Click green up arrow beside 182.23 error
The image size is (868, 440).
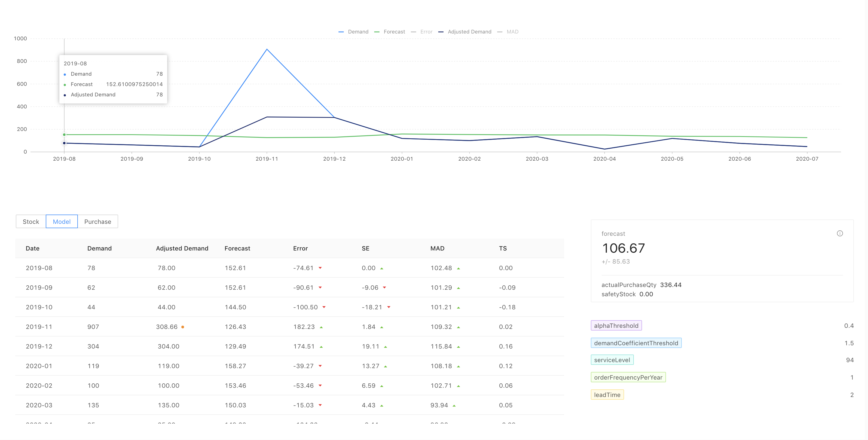(321, 327)
